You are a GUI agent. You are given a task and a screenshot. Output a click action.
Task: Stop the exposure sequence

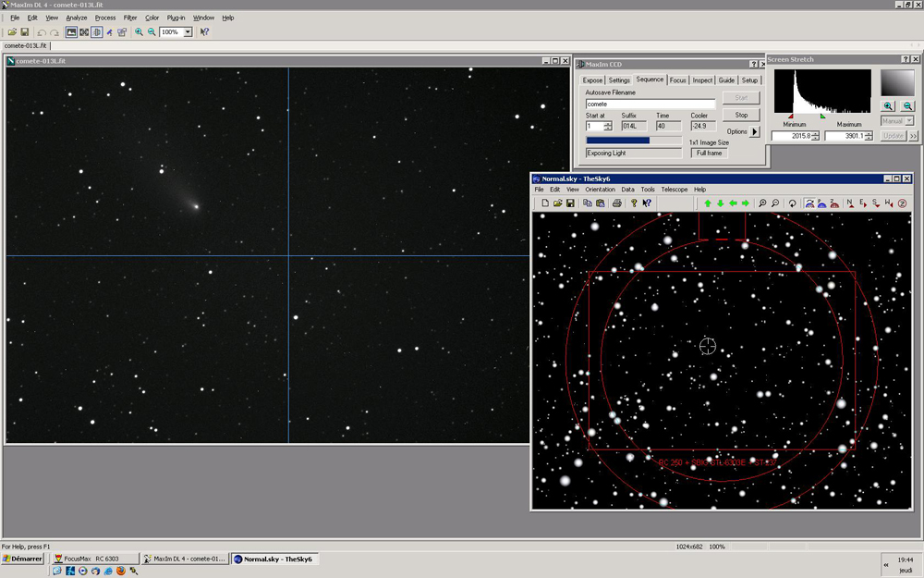coord(741,115)
